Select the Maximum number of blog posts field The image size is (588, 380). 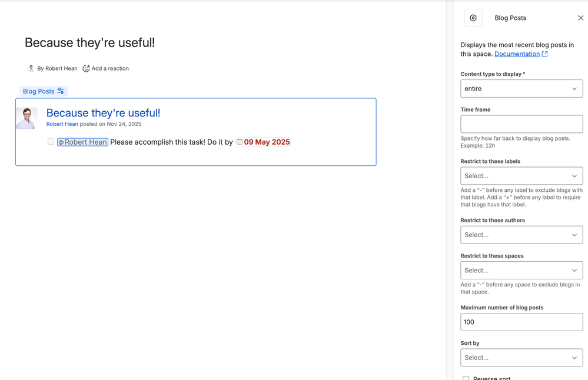coord(521,322)
